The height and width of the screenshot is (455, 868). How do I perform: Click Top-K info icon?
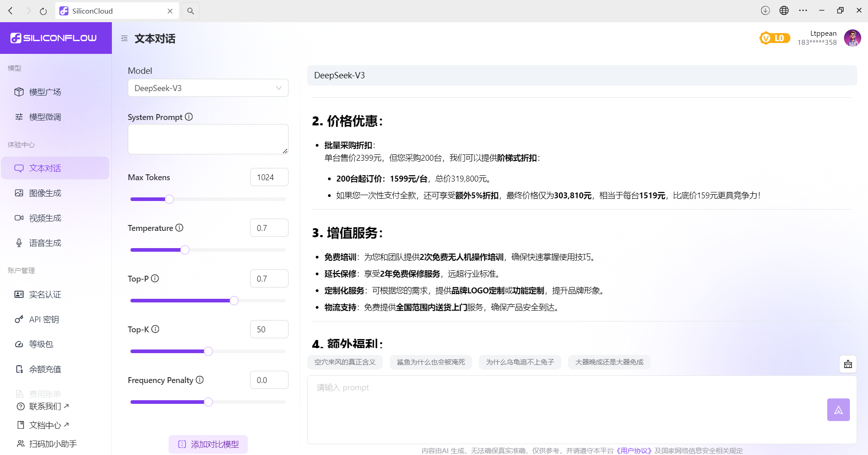pos(155,329)
